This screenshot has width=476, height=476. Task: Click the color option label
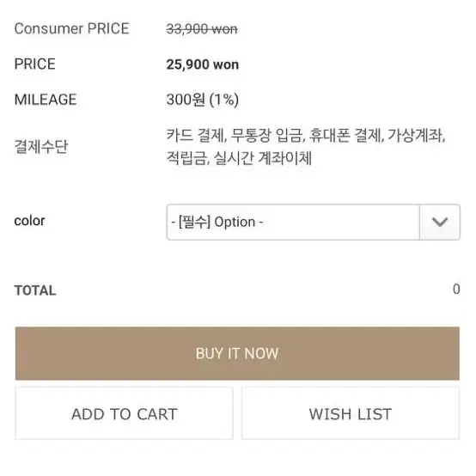tap(29, 221)
